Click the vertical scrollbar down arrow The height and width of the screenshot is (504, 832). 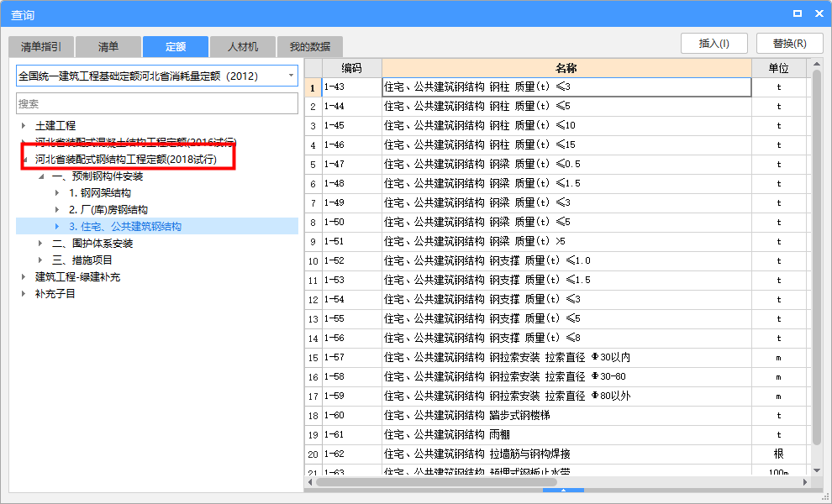(x=817, y=470)
